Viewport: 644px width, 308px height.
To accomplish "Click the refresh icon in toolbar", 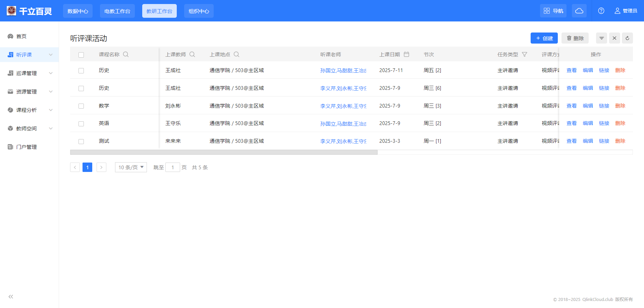I will point(627,38).
